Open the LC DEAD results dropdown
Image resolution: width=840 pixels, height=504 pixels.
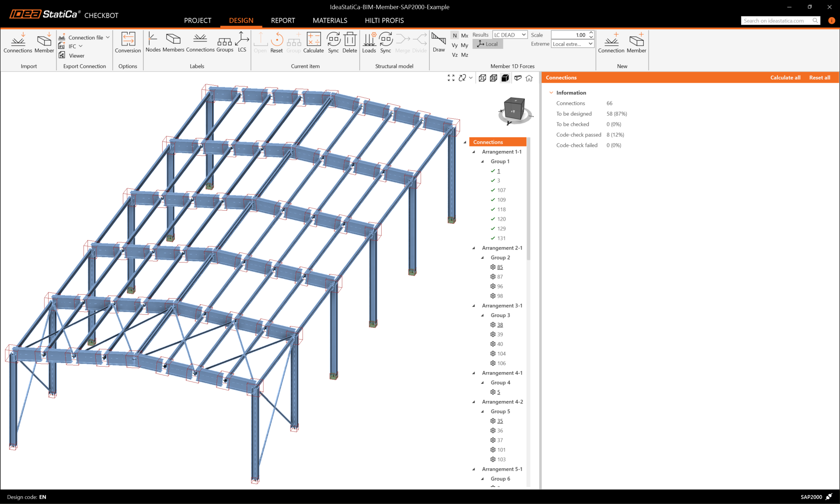(x=510, y=35)
